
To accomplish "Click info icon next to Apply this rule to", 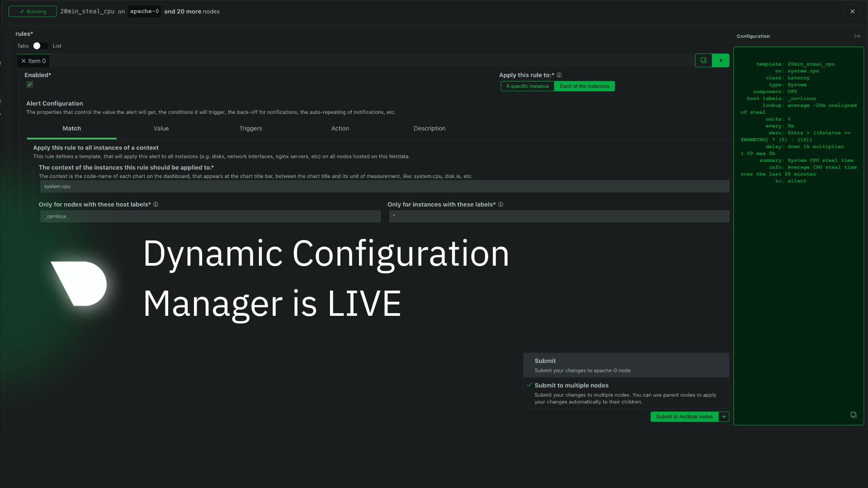I will [559, 75].
